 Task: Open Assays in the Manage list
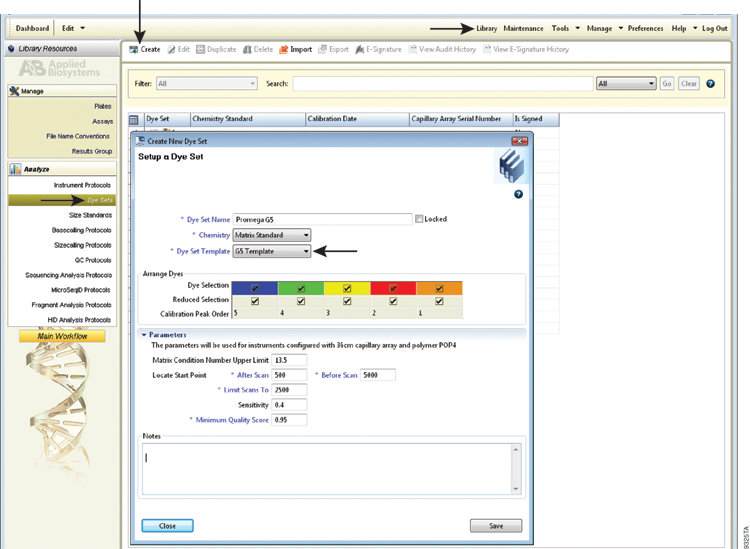[x=102, y=121]
